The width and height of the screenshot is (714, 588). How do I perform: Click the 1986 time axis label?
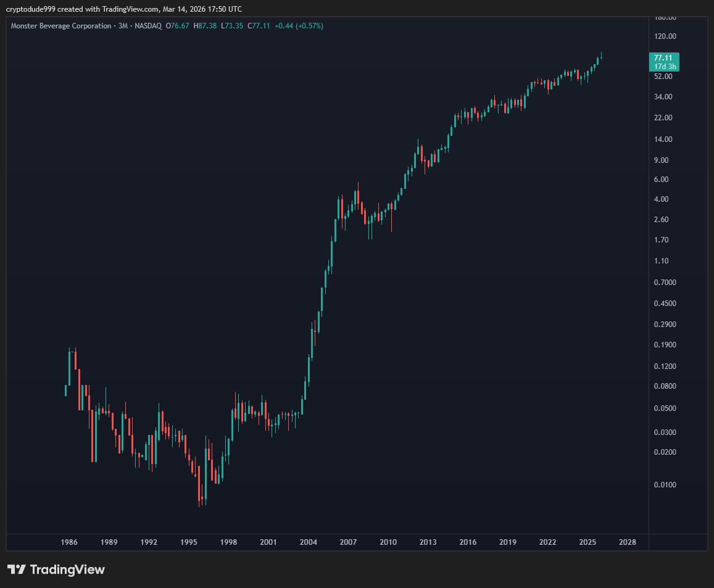pyautogui.click(x=69, y=542)
